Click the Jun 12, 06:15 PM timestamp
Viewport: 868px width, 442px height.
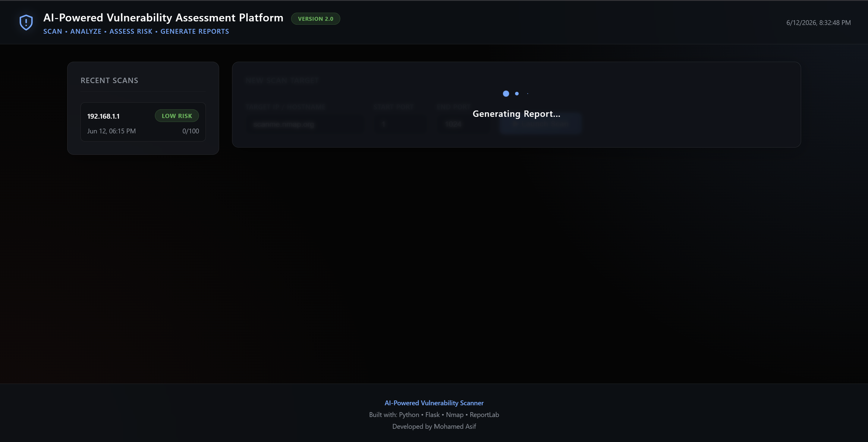pos(112,131)
